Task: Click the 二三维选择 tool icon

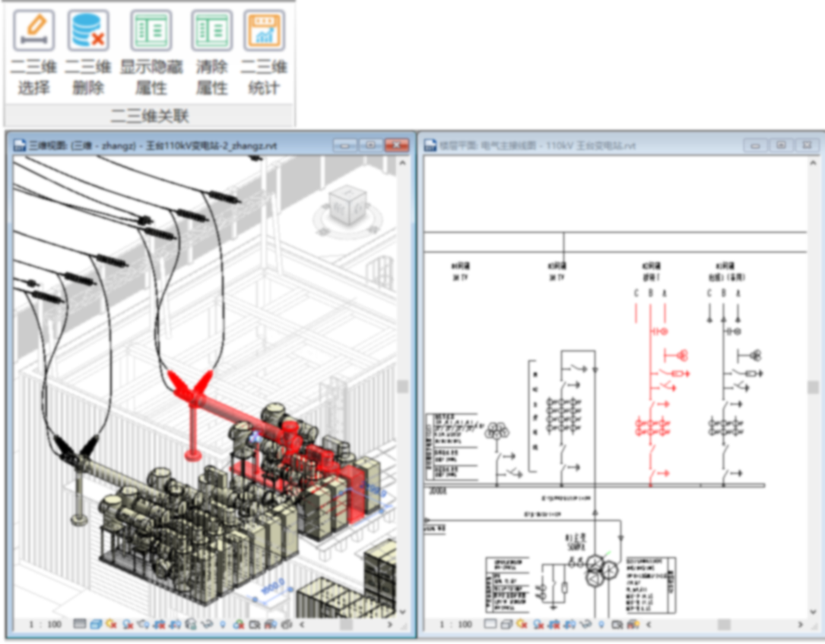Action: (33, 30)
